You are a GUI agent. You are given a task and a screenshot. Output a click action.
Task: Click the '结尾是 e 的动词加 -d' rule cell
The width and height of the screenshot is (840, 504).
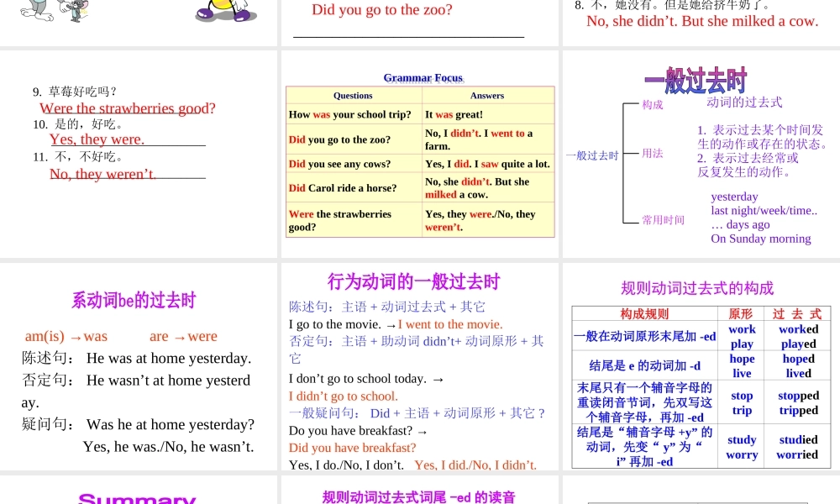point(644,365)
